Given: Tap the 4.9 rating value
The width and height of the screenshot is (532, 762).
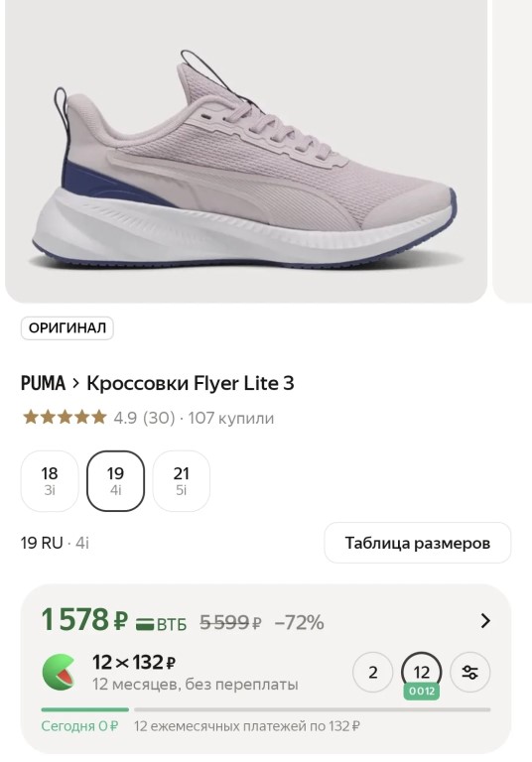Looking at the screenshot, I should 125,418.
